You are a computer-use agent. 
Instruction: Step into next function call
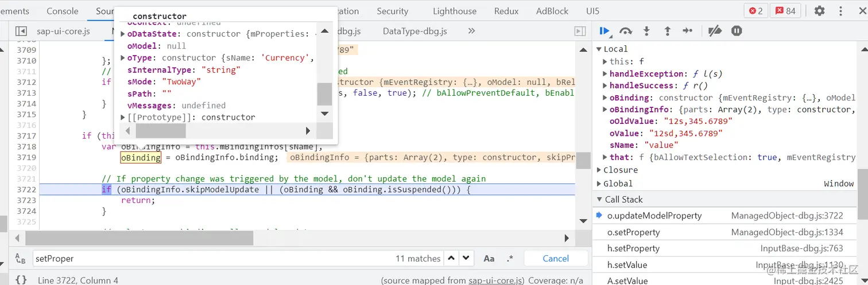coord(646,31)
